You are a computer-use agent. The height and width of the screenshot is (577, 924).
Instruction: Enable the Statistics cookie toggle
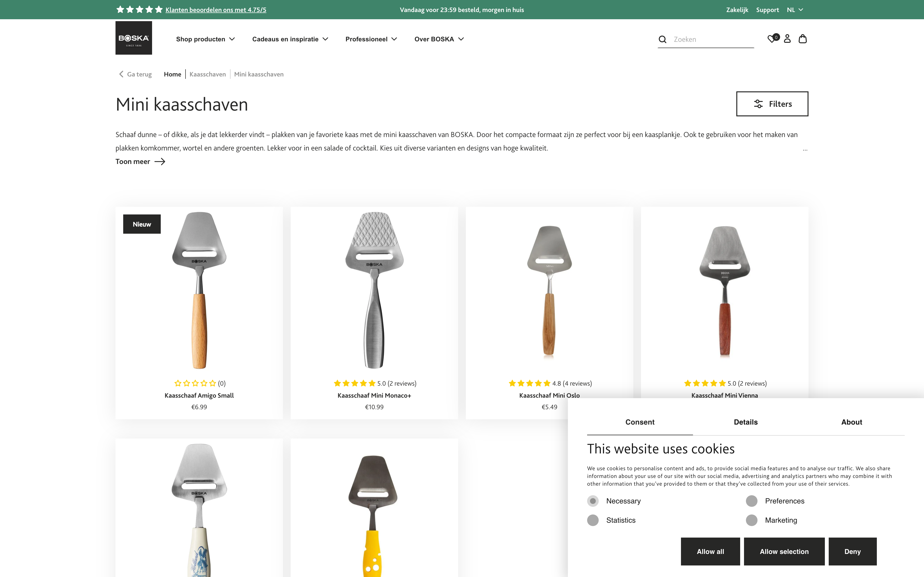(593, 520)
